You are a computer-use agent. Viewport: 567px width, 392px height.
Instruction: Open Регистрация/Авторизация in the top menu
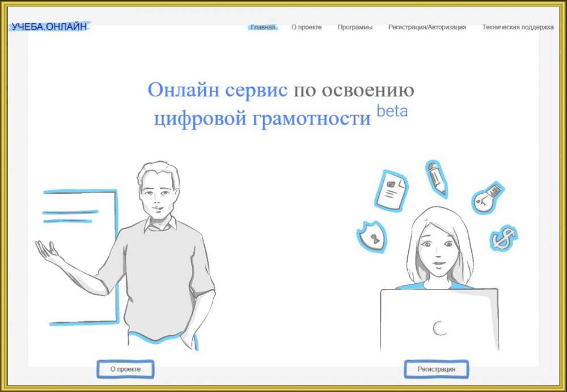point(427,27)
